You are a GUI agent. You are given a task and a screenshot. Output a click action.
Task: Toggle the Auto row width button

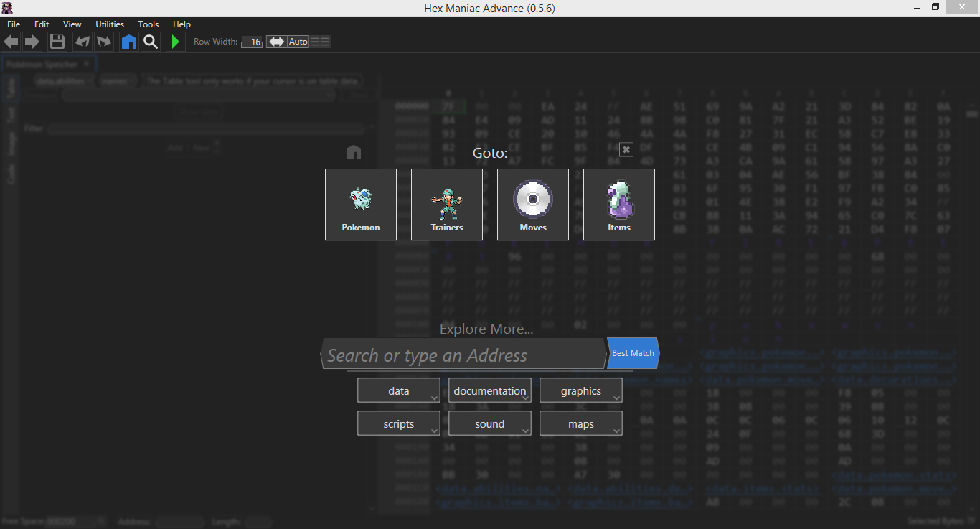[x=298, y=42]
